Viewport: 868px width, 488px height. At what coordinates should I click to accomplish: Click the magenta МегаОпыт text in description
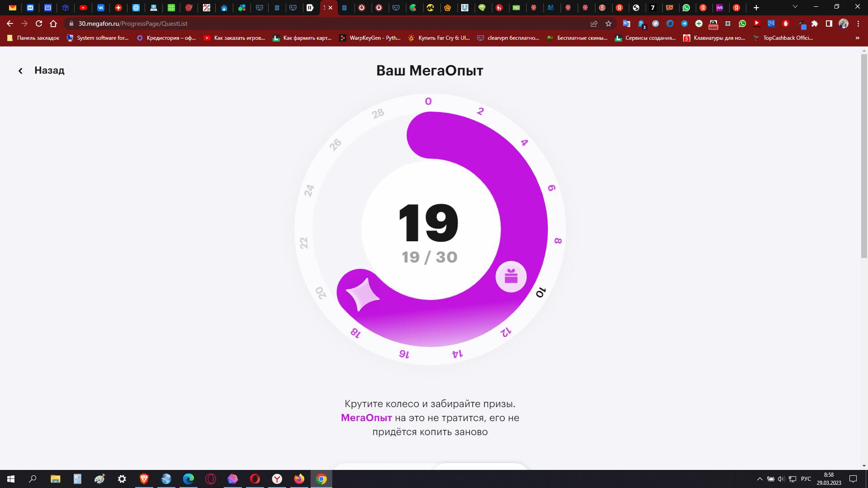366,418
